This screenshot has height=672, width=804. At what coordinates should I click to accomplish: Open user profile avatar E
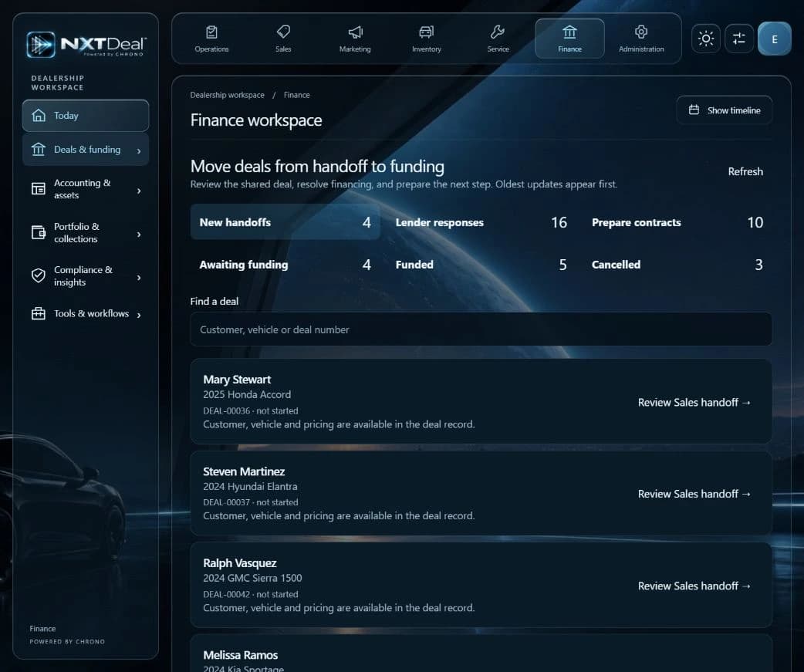click(x=774, y=39)
